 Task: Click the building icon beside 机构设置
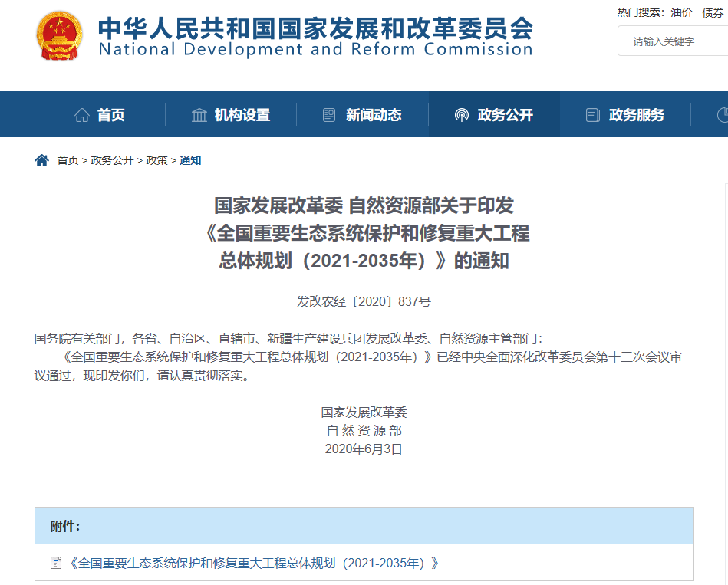[199, 115]
